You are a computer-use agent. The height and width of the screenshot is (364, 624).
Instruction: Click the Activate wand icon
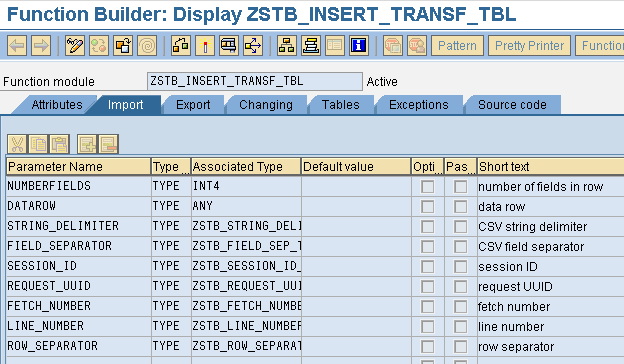(x=205, y=45)
